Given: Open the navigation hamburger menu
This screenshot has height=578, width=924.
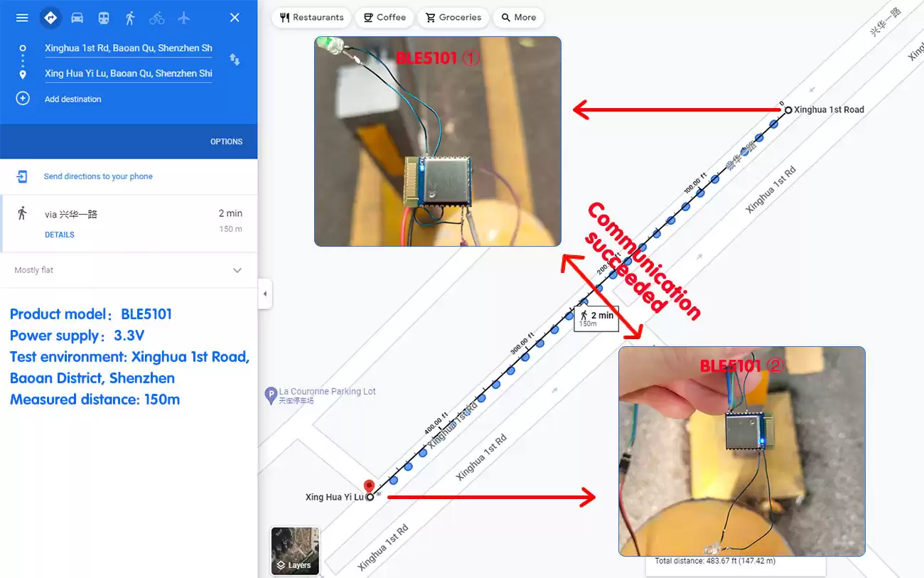Looking at the screenshot, I should [x=21, y=17].
